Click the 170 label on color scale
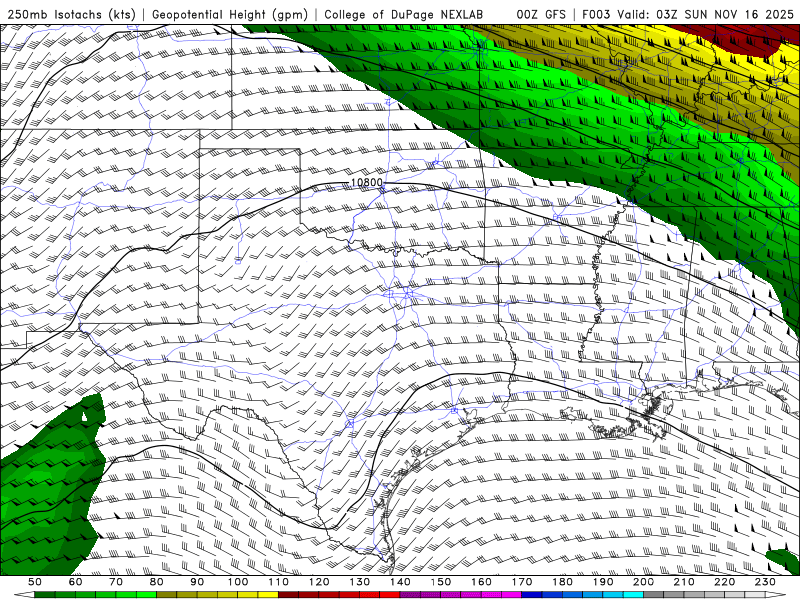800x600 pixels. [x=522, y=582]
